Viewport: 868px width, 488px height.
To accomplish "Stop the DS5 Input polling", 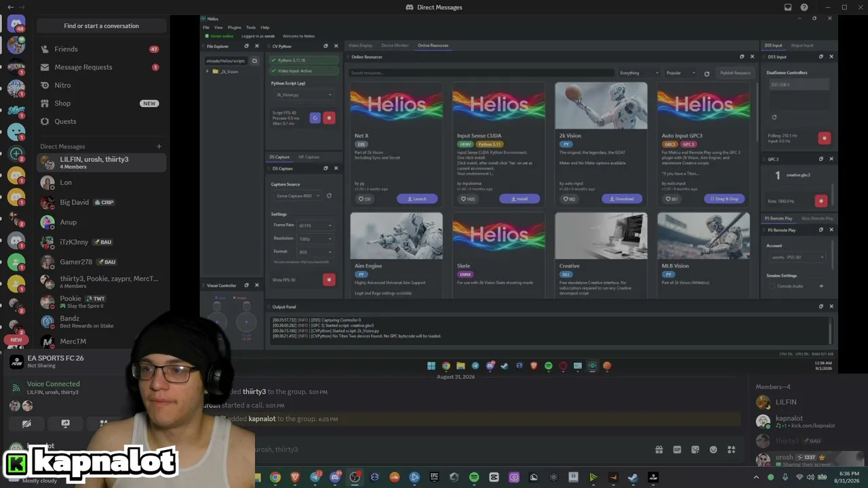I will point(825,138).
